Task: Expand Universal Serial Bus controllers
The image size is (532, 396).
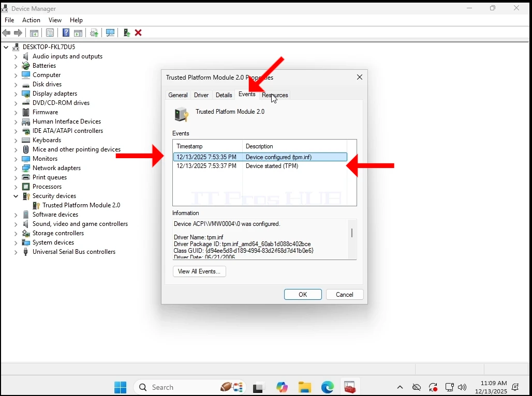Action: [16, 252]
